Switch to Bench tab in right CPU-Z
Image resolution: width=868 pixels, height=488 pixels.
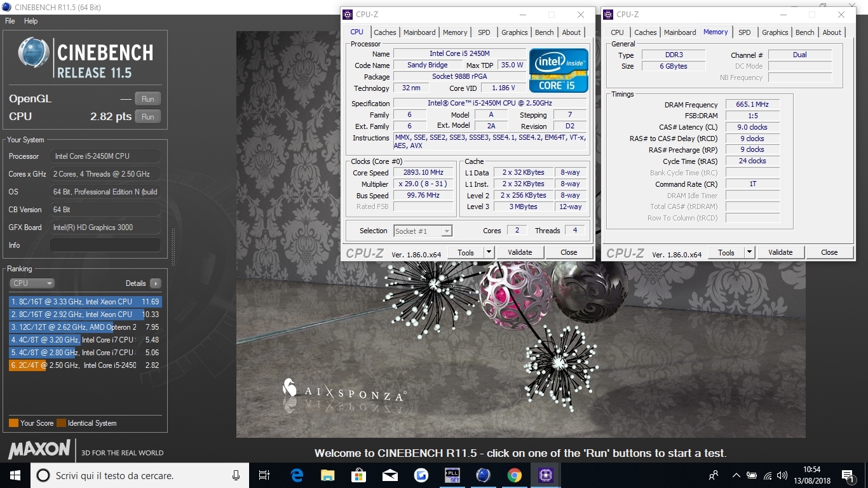click(805, 32)
